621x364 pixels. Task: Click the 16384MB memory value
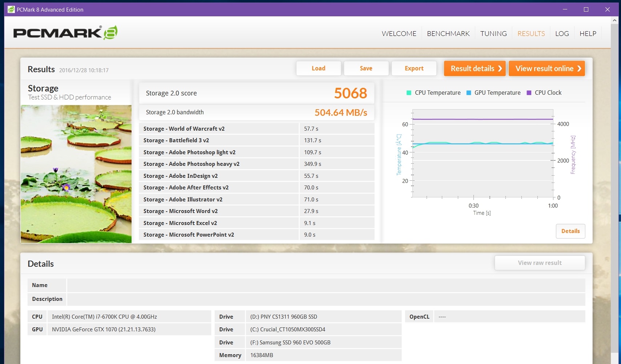(x=262, y=355)
